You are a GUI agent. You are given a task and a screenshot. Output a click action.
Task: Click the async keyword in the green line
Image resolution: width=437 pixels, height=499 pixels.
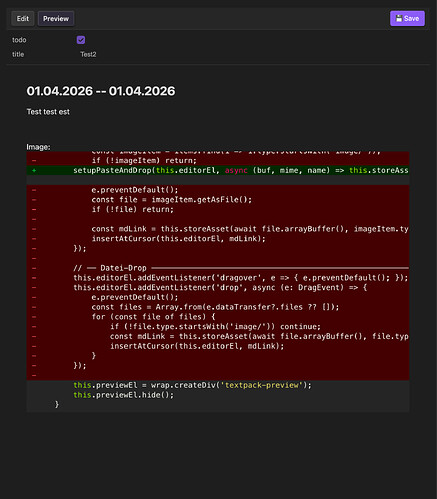tap(236, 170)
